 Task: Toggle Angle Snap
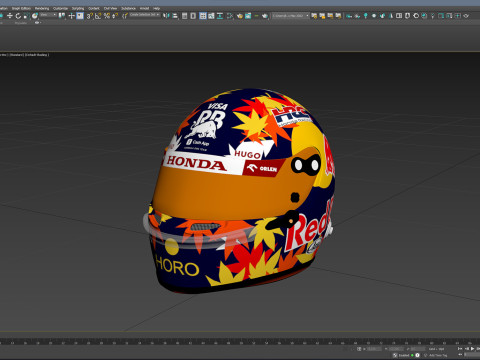(x=98, y=16)
